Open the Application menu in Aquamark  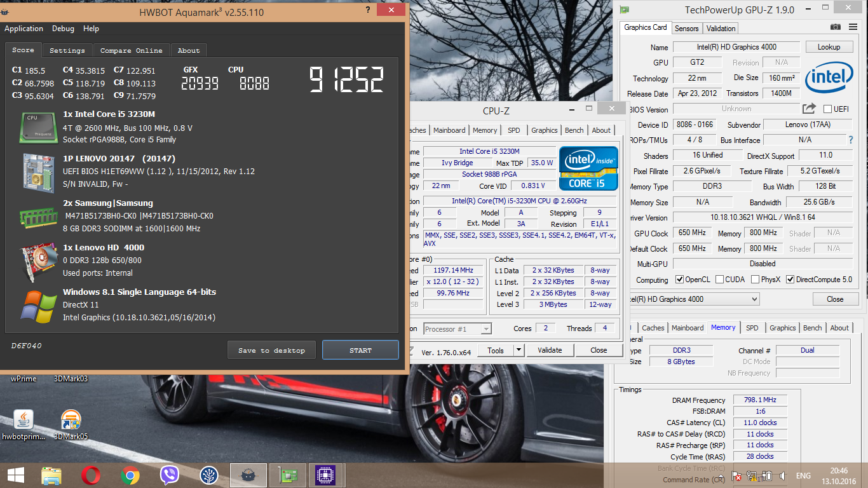click(x=24, y=29)
